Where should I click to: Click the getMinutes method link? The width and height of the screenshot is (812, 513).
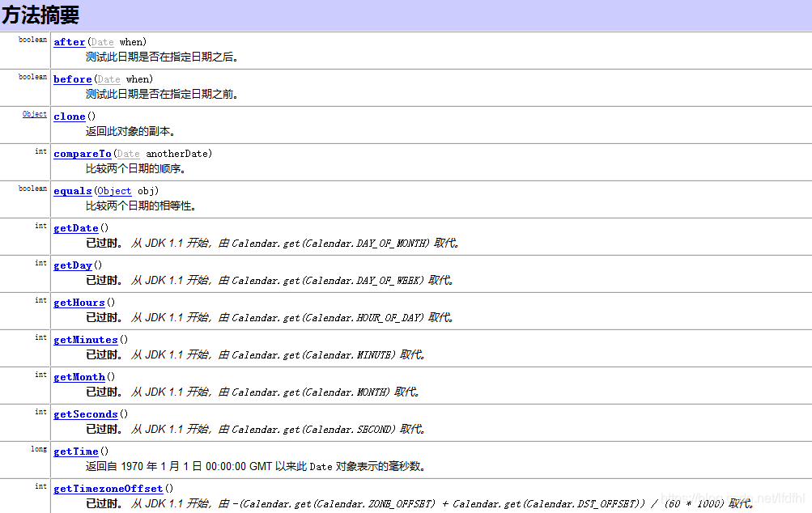pyautogui.click(x=85, y=339)
